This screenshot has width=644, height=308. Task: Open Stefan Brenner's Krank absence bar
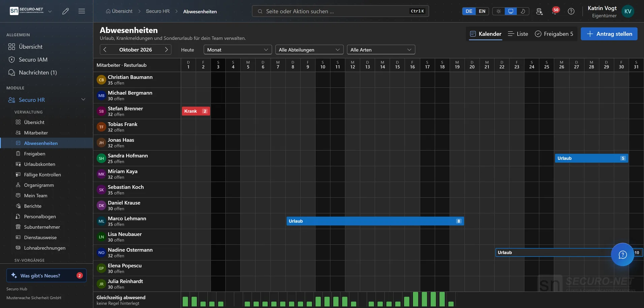[196, 111]
